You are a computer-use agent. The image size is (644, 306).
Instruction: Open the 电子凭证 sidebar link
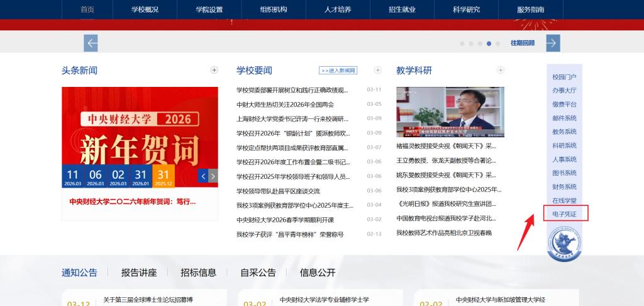click(x=564, y=214)
